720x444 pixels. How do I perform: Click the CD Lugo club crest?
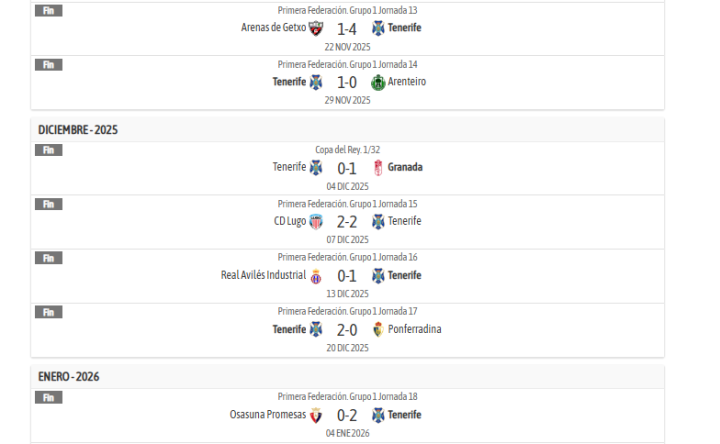tap(316, 221)
